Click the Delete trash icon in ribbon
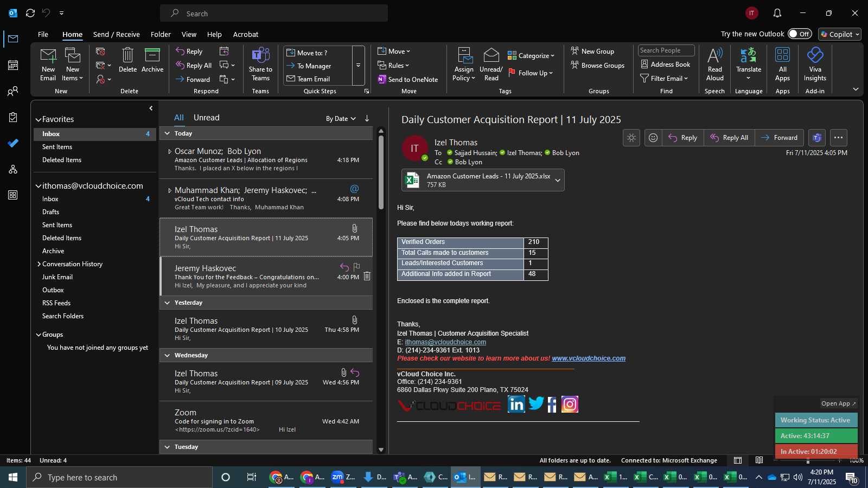 (x=127, y=55)
